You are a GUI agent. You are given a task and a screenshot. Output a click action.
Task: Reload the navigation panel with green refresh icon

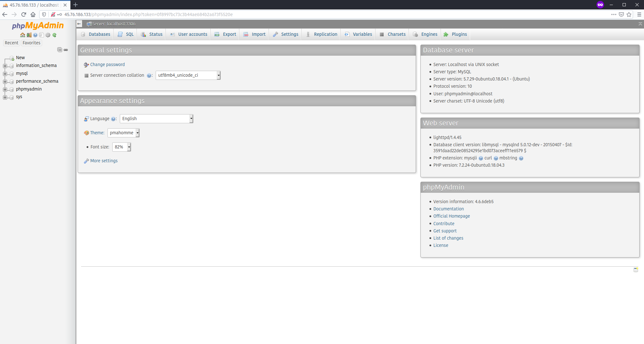54,35
